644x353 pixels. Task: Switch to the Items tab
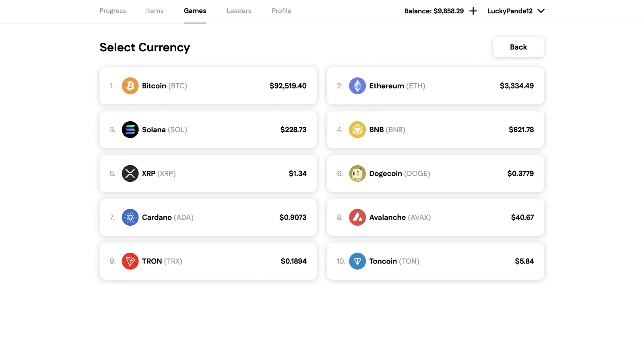point(155,11)
